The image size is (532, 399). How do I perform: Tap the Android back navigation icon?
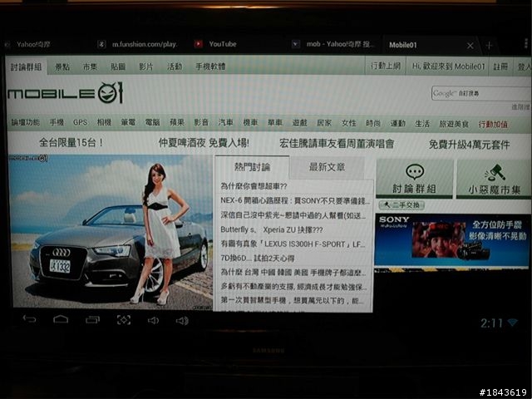click(30, 319)
